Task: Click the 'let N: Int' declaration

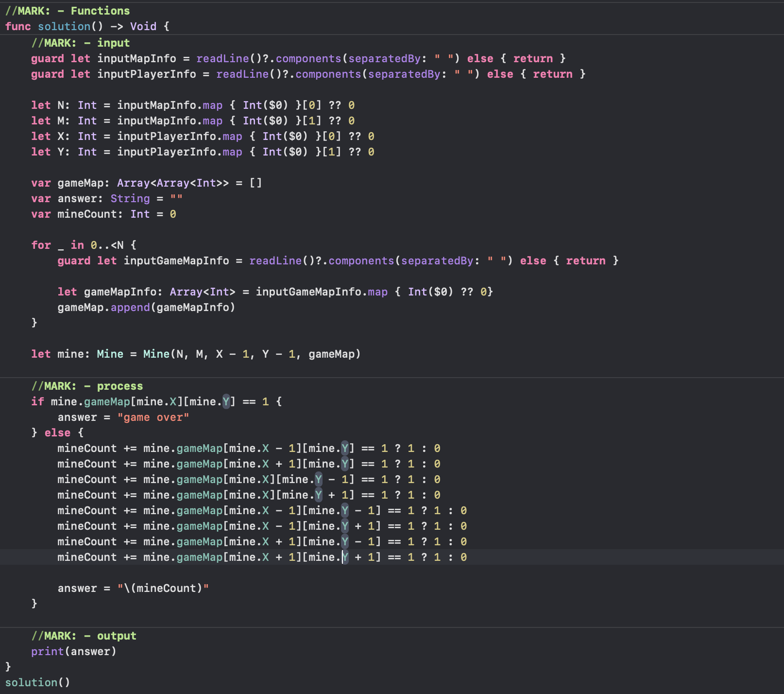Action: pos(193,105)
